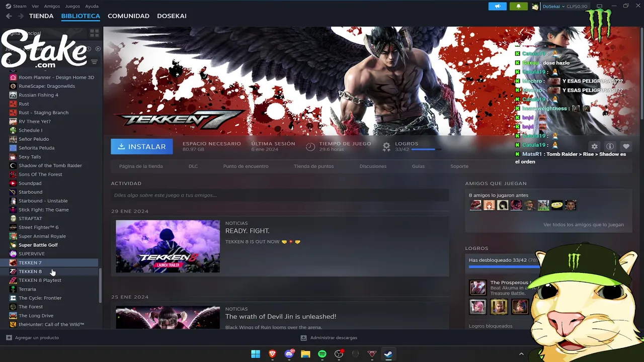Click the INSTALAR button
644x362 pixels.
[142, 146]
